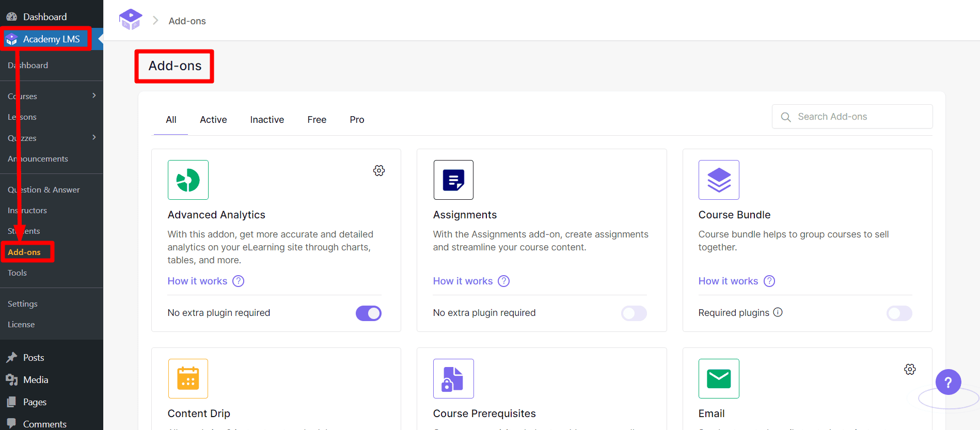Enable the Assignments add-on toggle

[634, 313]
